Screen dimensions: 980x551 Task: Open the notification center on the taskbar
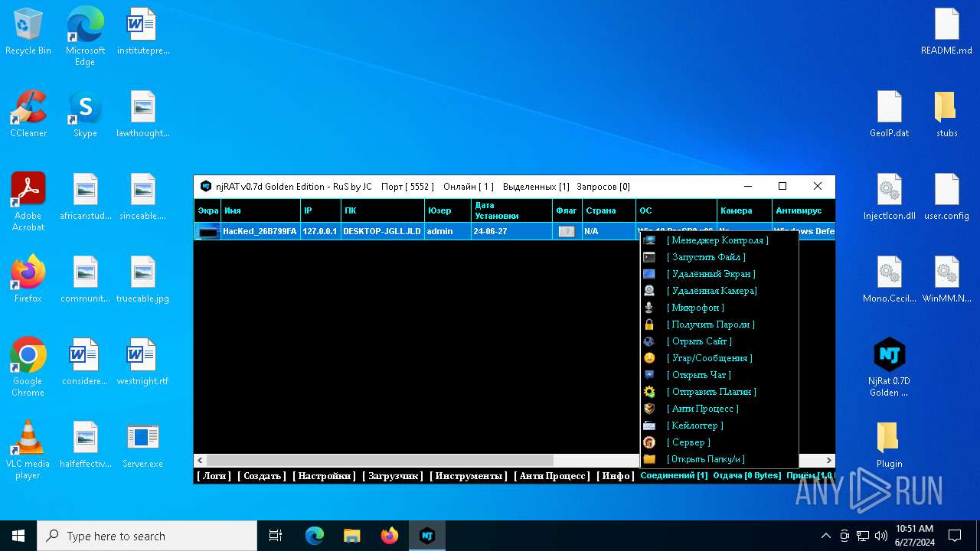955,536
